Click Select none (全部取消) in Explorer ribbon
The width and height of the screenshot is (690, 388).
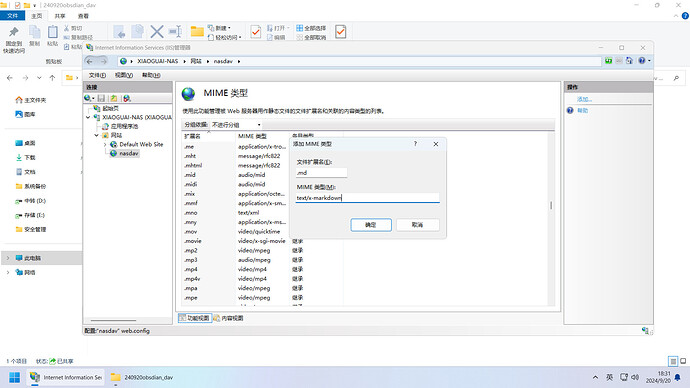311,38
